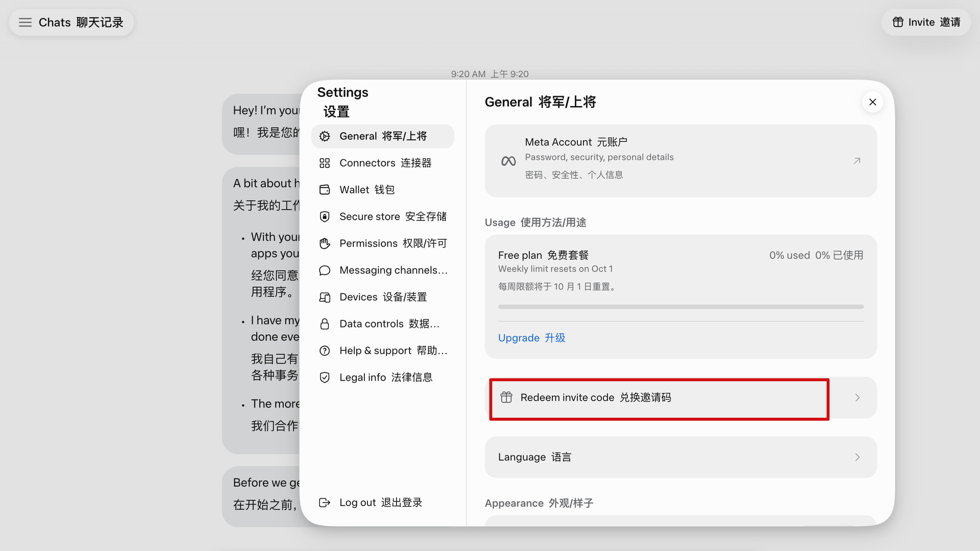
Task: Open the Wallet settings section
Action: [x=383, y=190]
